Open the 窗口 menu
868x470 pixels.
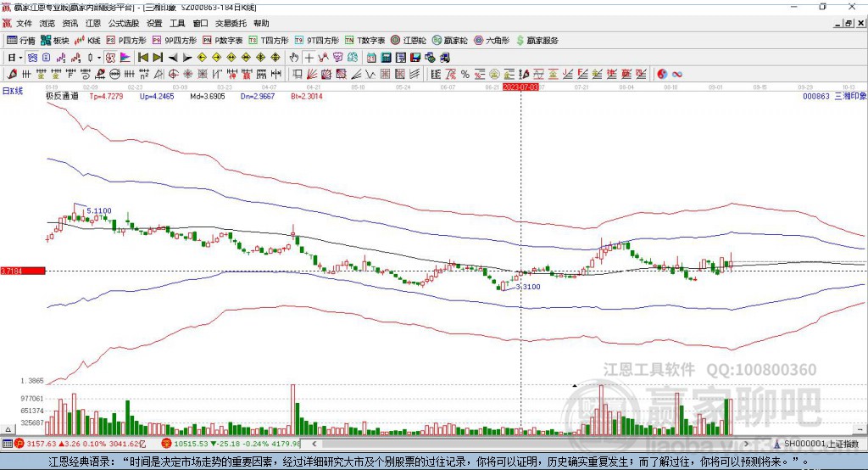pyautogui.click(x=200, y=23)
